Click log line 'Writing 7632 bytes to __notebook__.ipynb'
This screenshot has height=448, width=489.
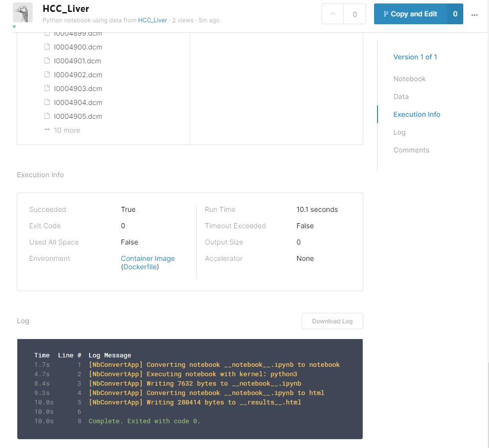coord(195,384)
